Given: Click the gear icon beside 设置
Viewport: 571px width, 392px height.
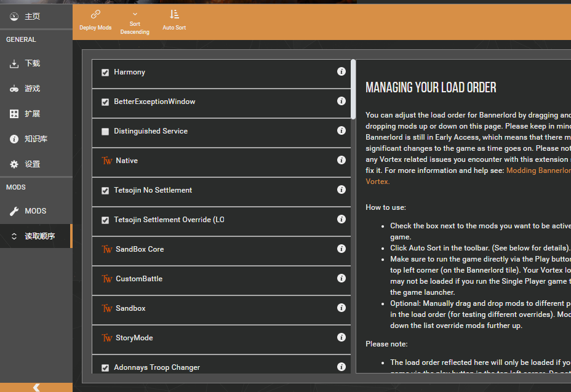Looking at the screenshot, I should pyautogui.click(x=14, y=164).
